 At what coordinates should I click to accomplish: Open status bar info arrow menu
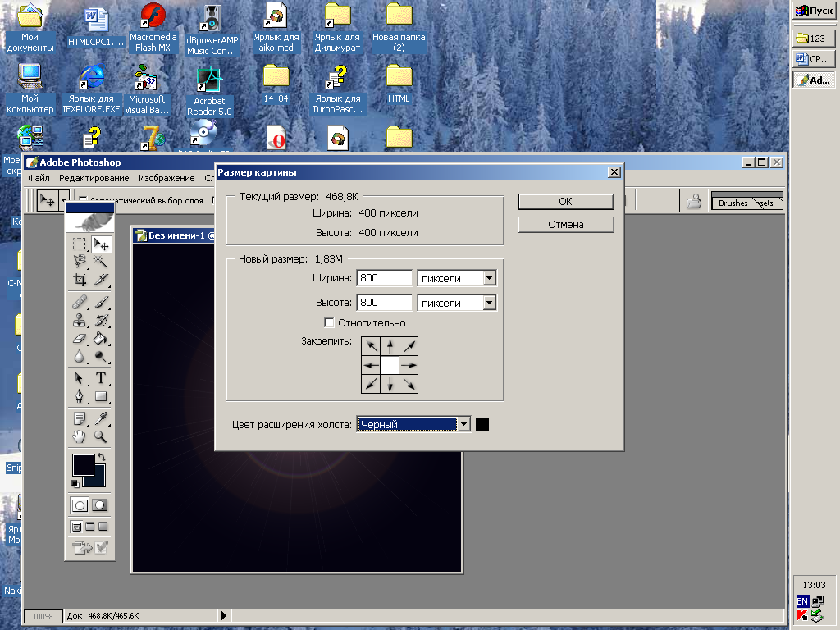tap(223, 615)
